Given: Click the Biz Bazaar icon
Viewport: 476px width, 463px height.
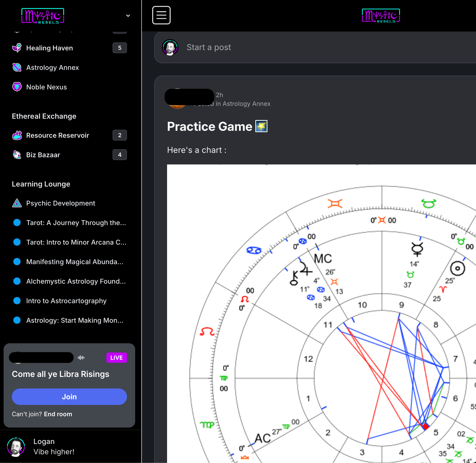Looking at the screenshot, I should (x=17, y=155).
